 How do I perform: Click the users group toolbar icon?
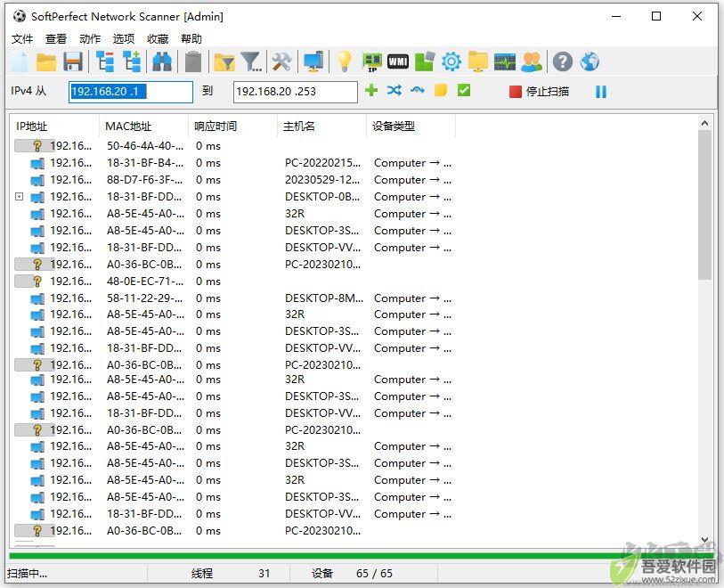tap(532, 61)
